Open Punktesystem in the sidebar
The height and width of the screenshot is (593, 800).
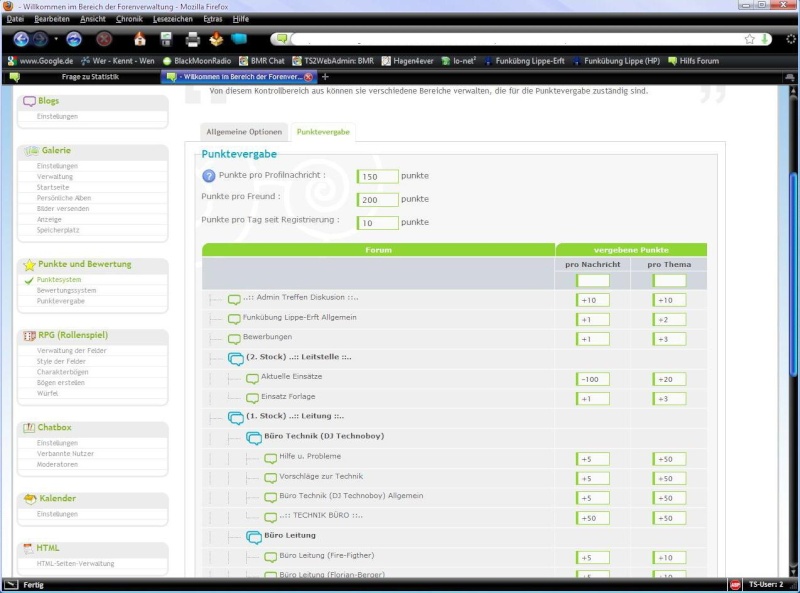tap(59, 280)
